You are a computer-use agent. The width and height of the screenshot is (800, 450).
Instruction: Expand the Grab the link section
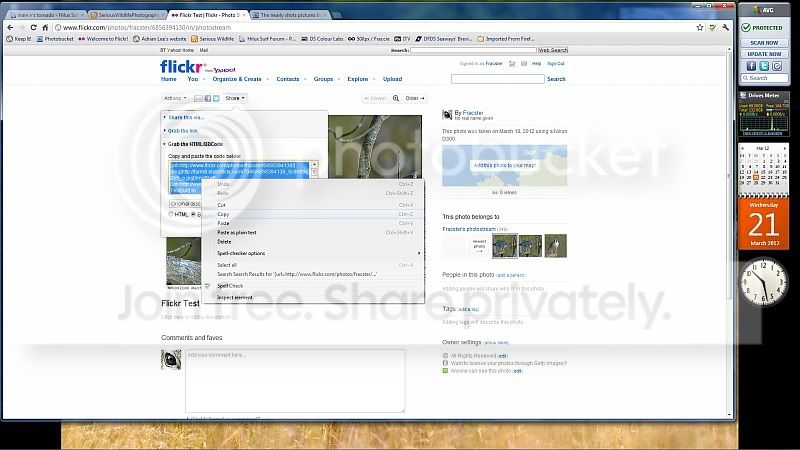pos(183,131)
